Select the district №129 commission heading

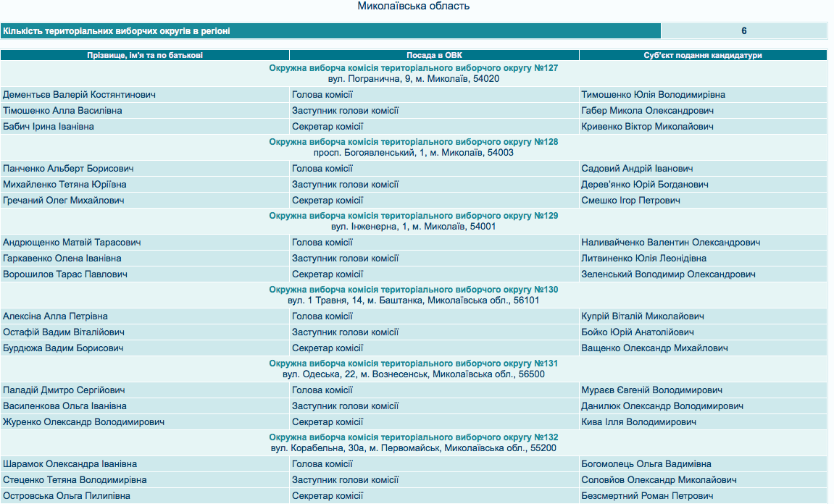[x=413, y=216]
